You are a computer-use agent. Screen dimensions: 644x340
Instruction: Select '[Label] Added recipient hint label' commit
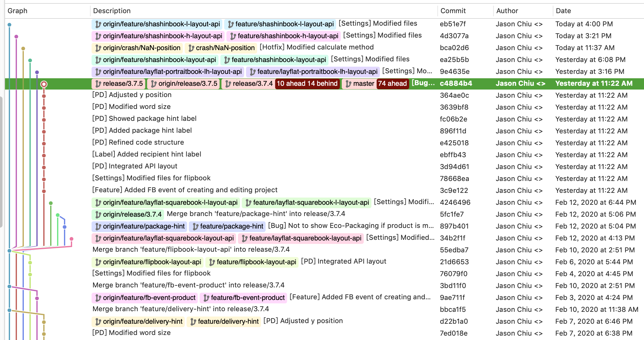coord(147,154)
